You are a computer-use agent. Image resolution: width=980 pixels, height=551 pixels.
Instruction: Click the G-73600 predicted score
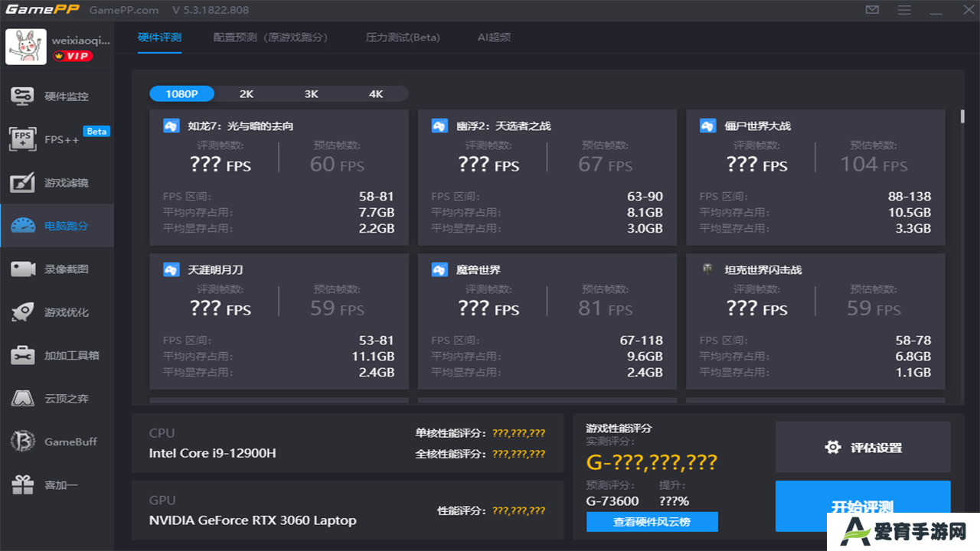(x=612, y=500)
